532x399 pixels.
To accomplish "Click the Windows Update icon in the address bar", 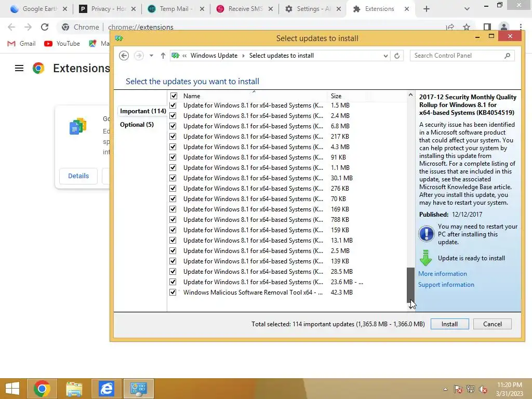I will (x=176, y=56).
